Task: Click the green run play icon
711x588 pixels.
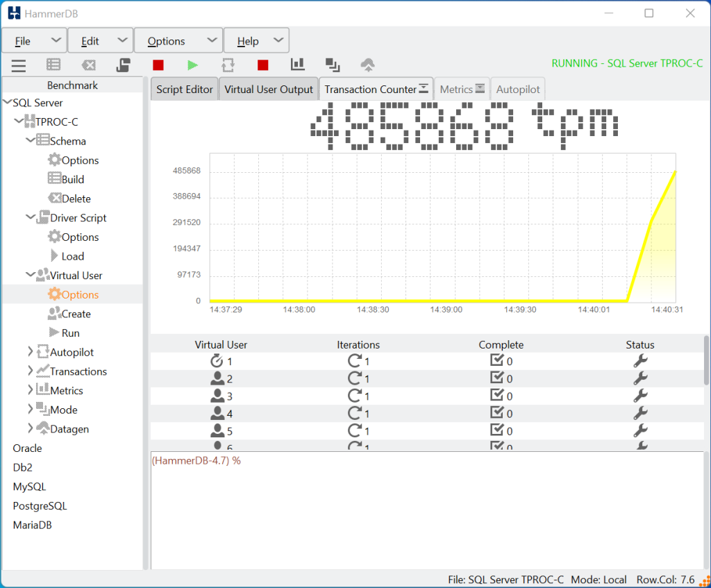Action: point(193,65)
